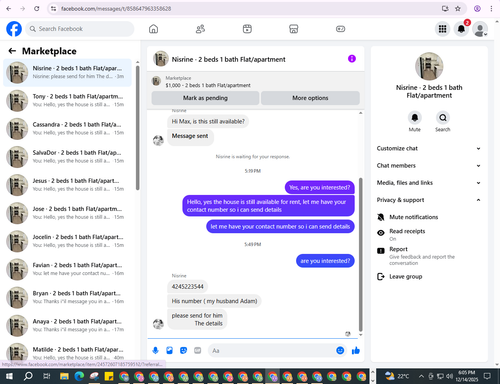The image size is (500, 384).
Task: Open SalvaDor conversation in list
Action: point(68,157)
